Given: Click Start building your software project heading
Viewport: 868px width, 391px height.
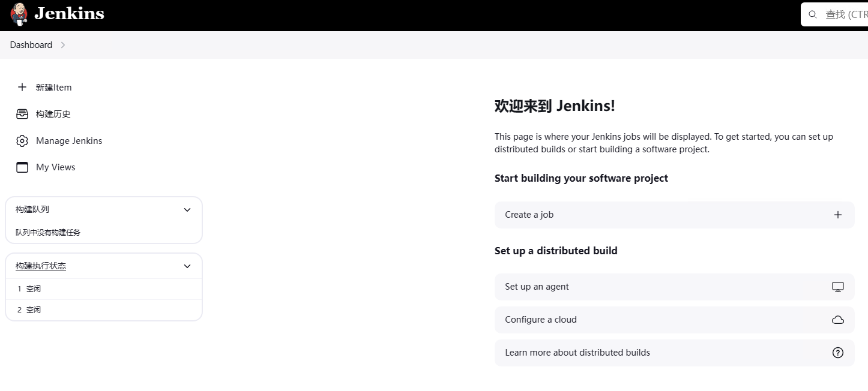Looking at the screenshot, I should (581, 178).
